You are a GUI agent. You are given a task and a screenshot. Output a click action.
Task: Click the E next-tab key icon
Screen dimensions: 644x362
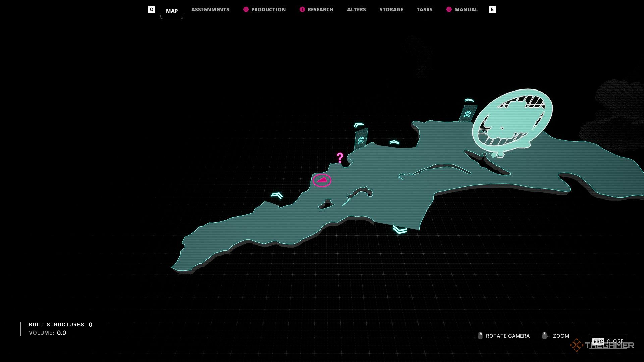(x=492, y=9)
